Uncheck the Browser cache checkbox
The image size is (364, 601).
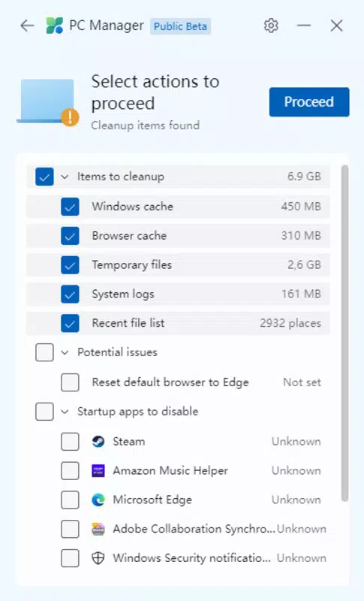(70, 236)
